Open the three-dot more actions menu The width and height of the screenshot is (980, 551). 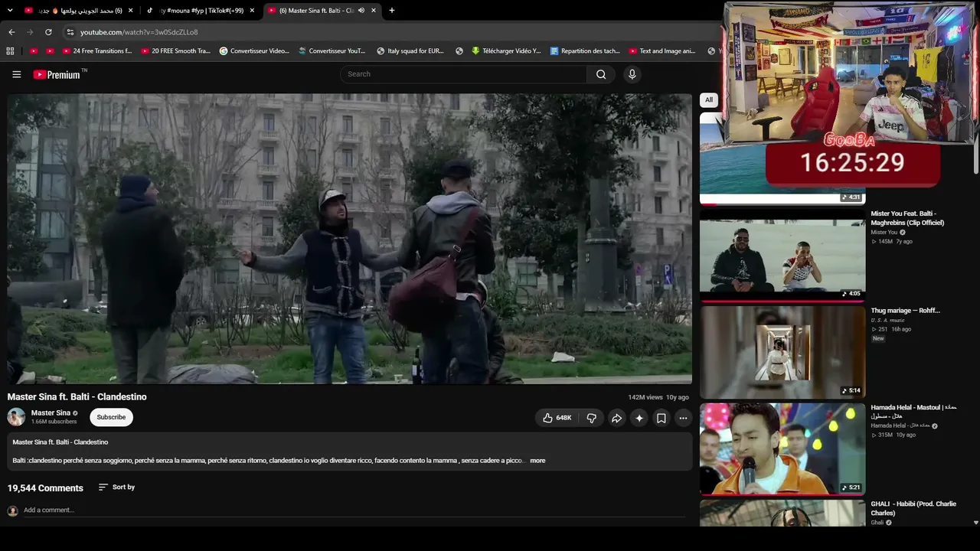(x=683, y=418)
